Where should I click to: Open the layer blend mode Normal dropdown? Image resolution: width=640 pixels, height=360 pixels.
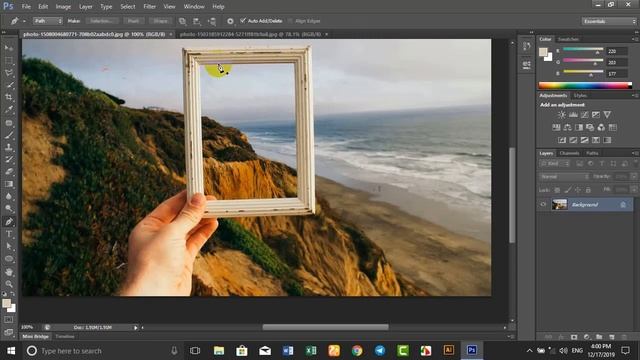[x=564, y=177]
